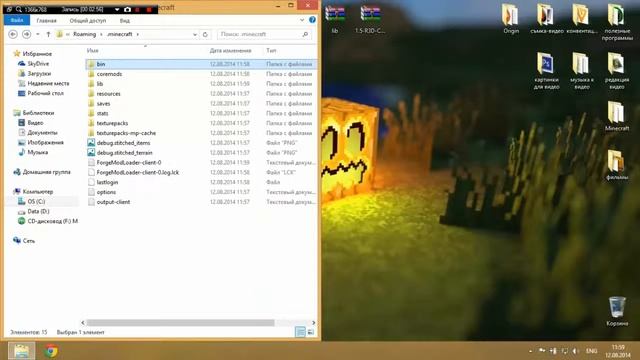
Task: Open the recorder options dropdown arrow
Action: coord(117,9)
